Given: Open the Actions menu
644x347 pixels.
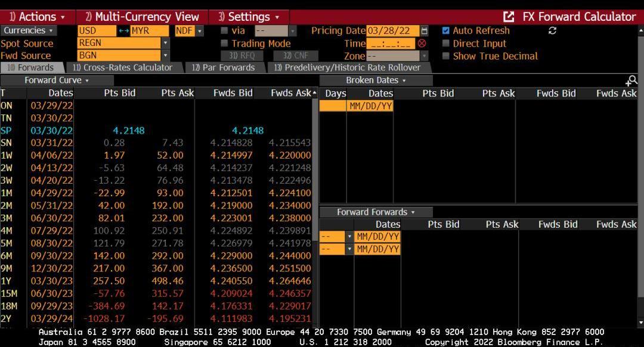Looking at the screenshot, I should point(38,17).
